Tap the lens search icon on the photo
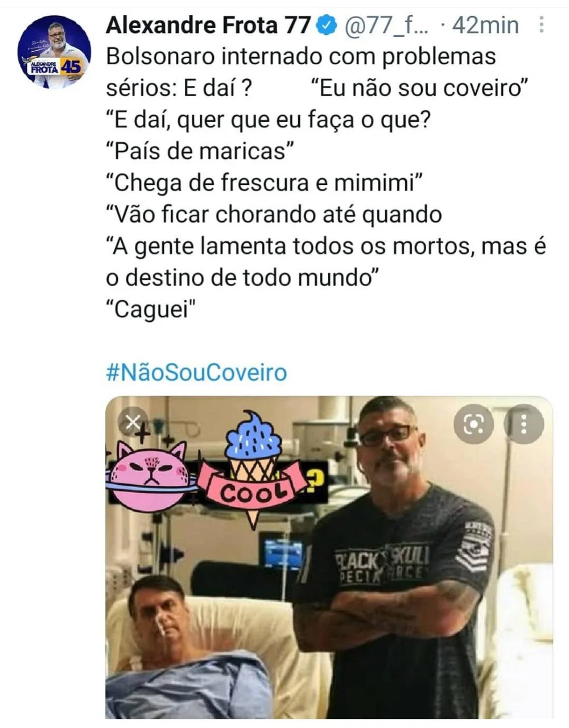 click(473, 424)
